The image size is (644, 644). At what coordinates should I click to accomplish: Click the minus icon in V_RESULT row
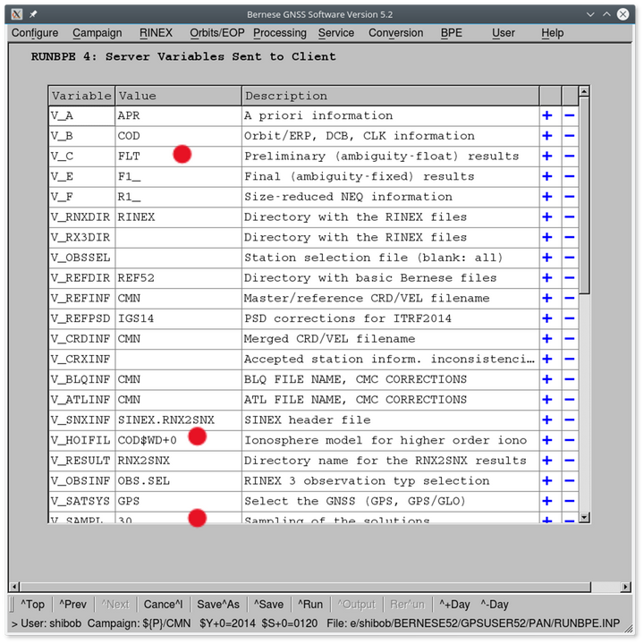569,461
